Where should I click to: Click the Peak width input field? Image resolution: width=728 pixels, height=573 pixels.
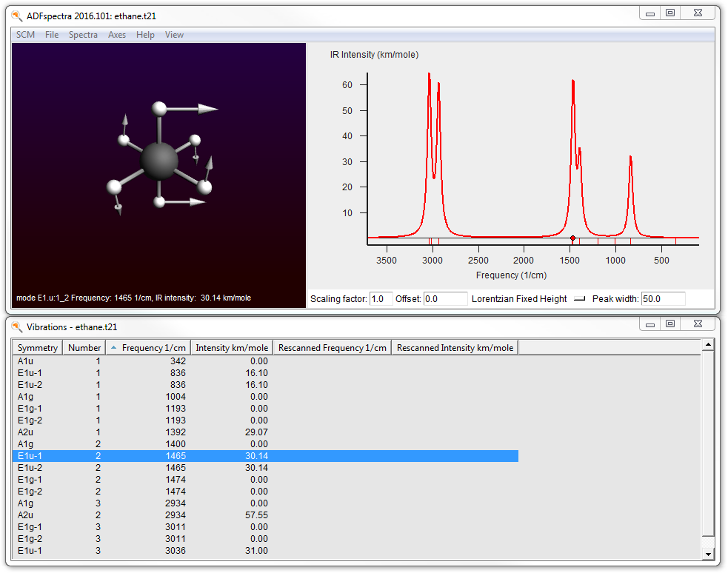pos(663,299)
